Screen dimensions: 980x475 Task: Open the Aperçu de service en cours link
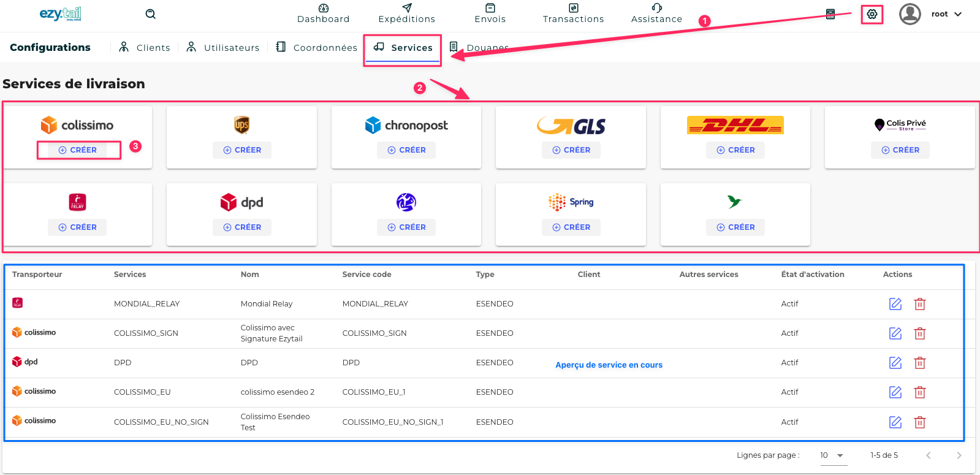(609, 365)
